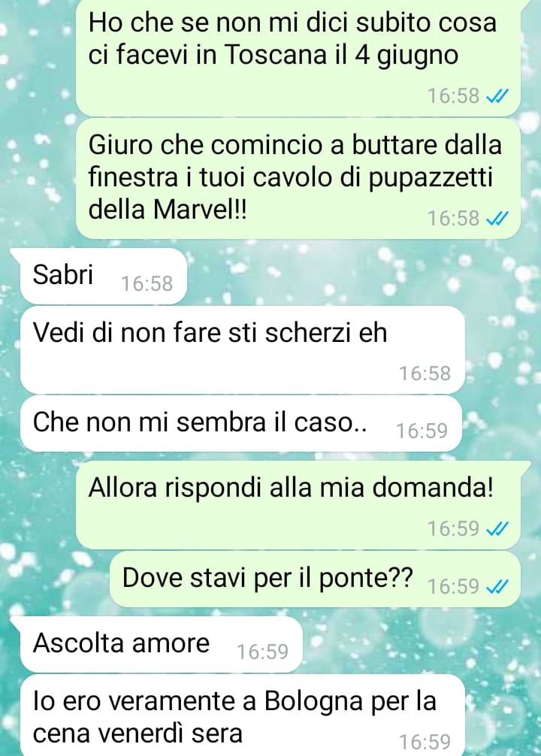Click 16:58 timestamp under 'Vedi di non fare'

pos(425,373)
